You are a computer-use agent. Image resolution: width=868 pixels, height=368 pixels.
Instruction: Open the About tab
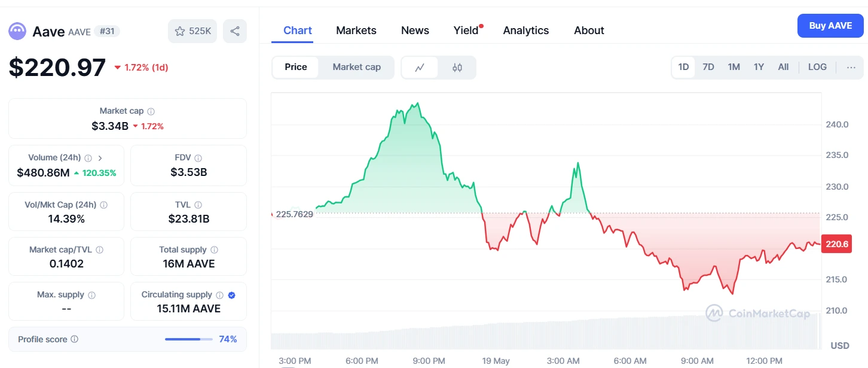tap(589, 31)
